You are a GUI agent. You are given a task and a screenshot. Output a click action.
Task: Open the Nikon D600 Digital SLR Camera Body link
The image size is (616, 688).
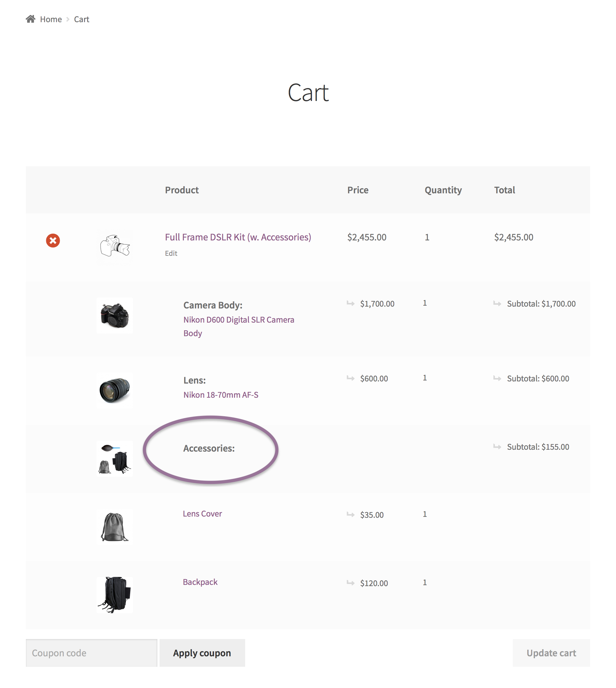click(x=238, y=319)
